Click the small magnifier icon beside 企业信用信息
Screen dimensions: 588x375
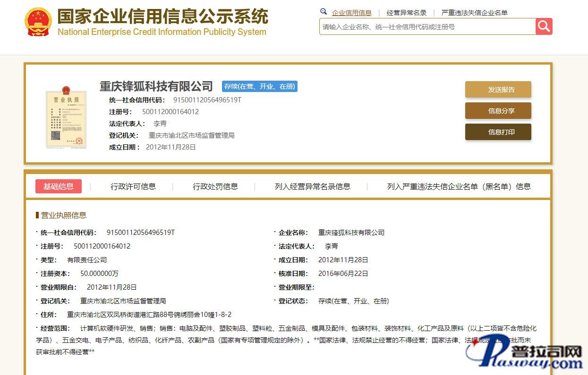(x=324, y=12)
